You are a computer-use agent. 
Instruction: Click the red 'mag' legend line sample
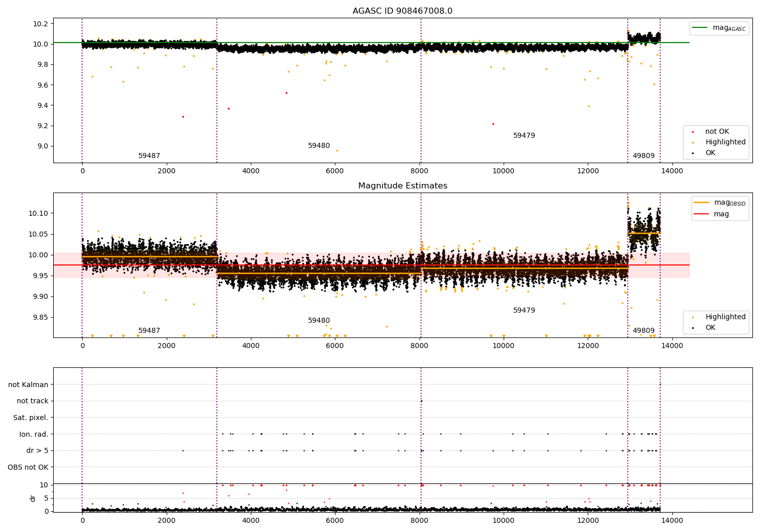pos(702,214)
